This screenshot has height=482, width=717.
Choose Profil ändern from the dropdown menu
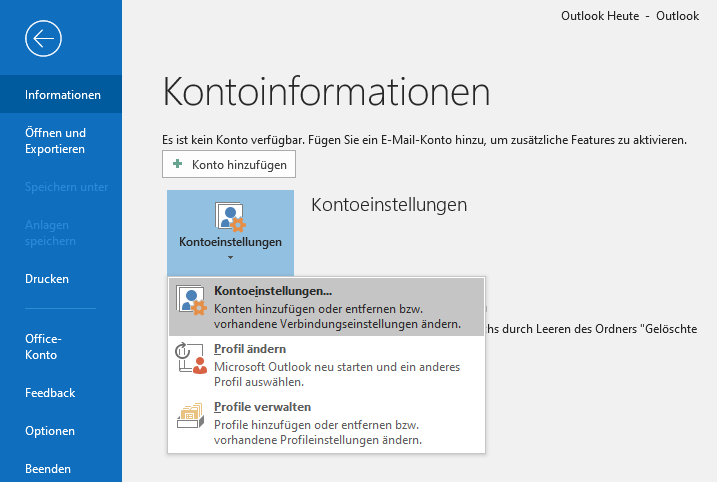click(x=326, y=365)
